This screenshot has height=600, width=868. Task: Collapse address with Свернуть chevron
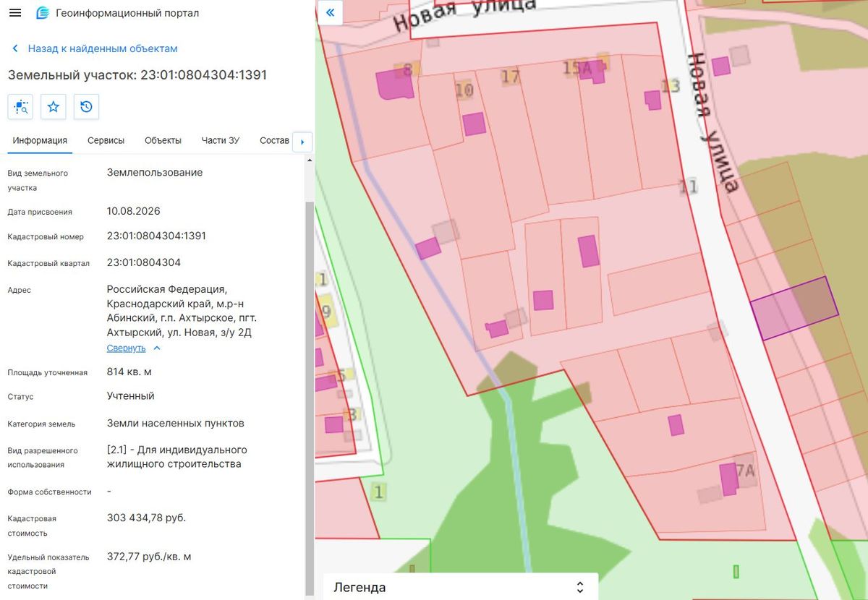[x=157, y=348]
